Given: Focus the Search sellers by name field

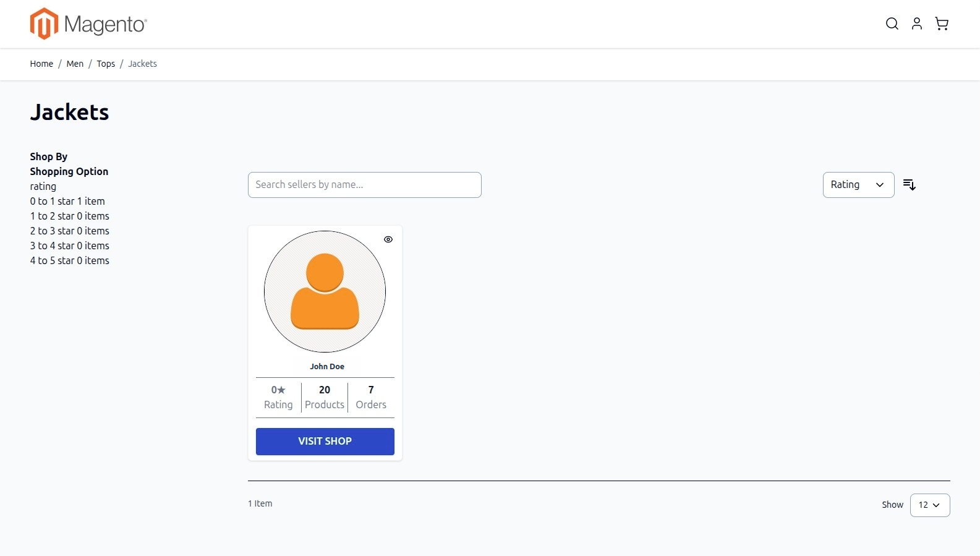Looking at the screenshot, I should [364, 185].
